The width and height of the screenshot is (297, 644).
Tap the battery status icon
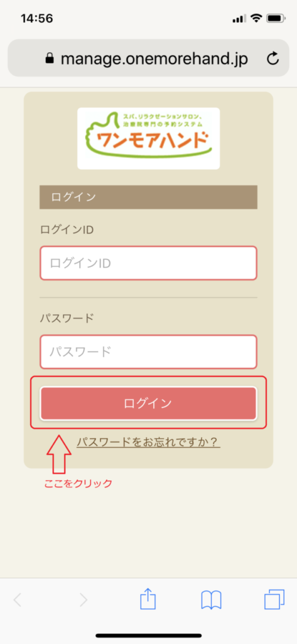click(x=276, y=18)
